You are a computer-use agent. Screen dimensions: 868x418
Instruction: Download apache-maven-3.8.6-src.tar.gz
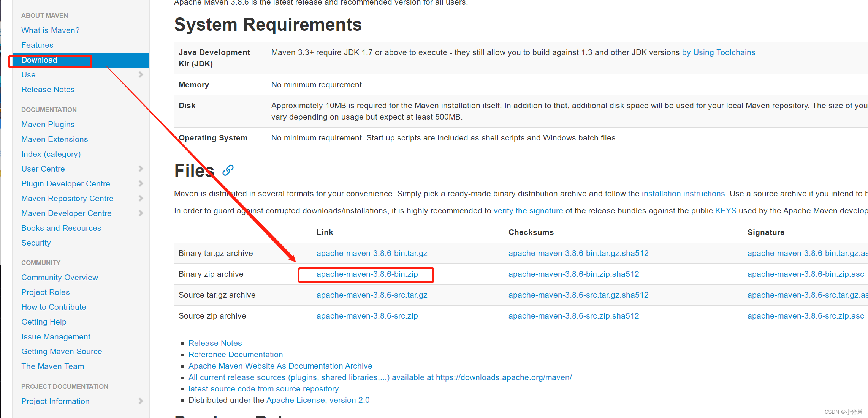pos(372,295)
